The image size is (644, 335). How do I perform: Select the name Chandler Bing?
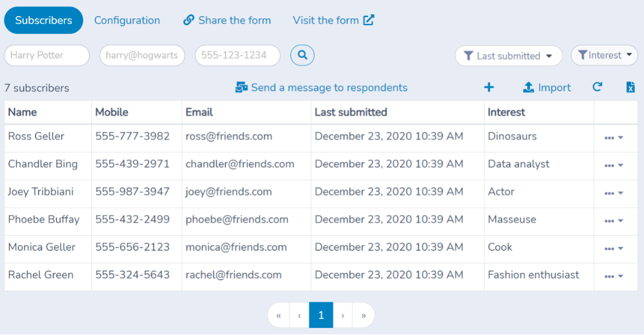pos(43,164)
